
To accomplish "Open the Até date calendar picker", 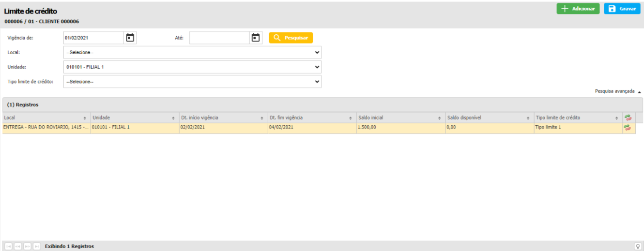I will click(256, 38).
